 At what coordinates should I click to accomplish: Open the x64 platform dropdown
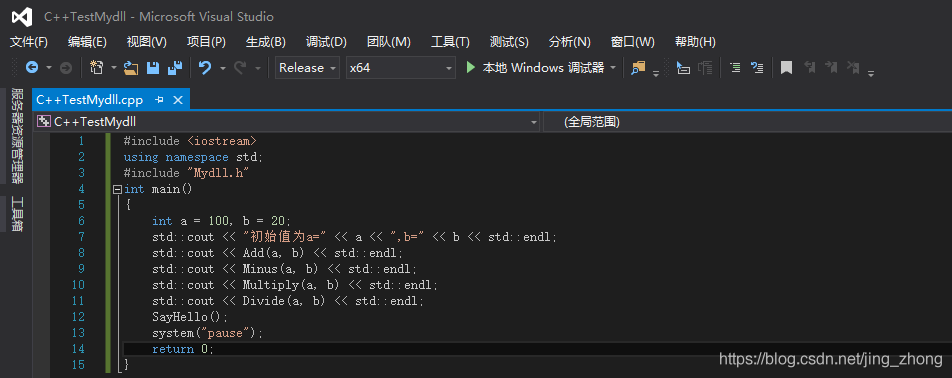(401, 68)
